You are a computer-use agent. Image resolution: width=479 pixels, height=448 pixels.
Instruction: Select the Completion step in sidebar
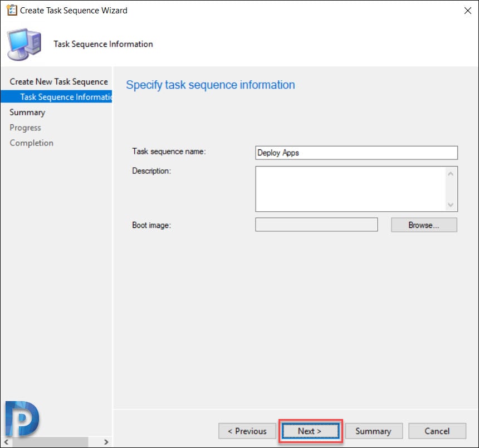pyautogui.click(x=31, y=143)
